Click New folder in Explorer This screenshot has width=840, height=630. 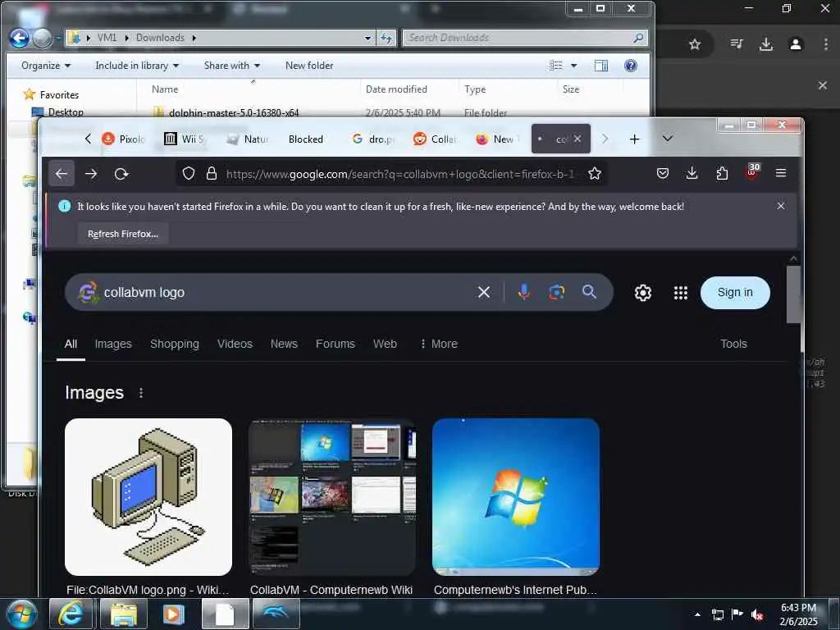point(309,66)
